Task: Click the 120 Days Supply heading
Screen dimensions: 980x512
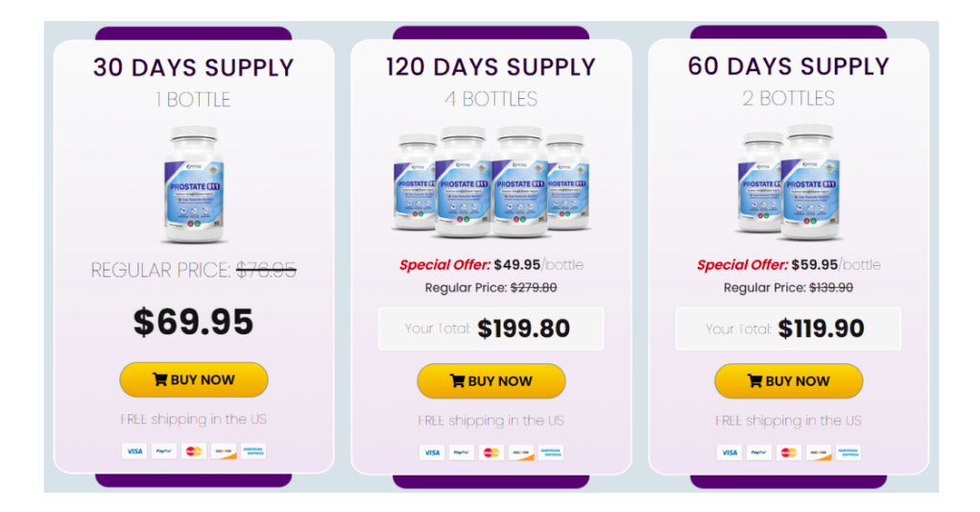Action: point(491,67)
